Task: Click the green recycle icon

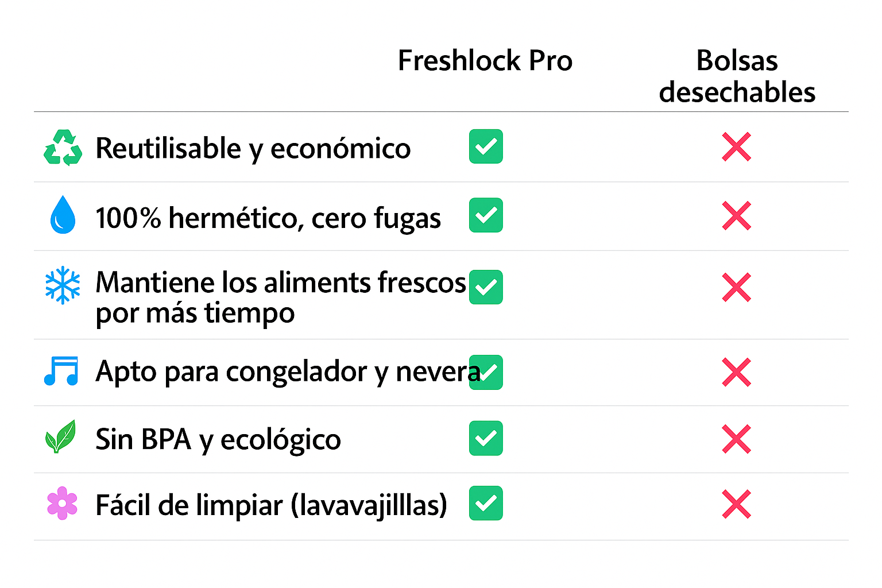Action: (63, 148)
